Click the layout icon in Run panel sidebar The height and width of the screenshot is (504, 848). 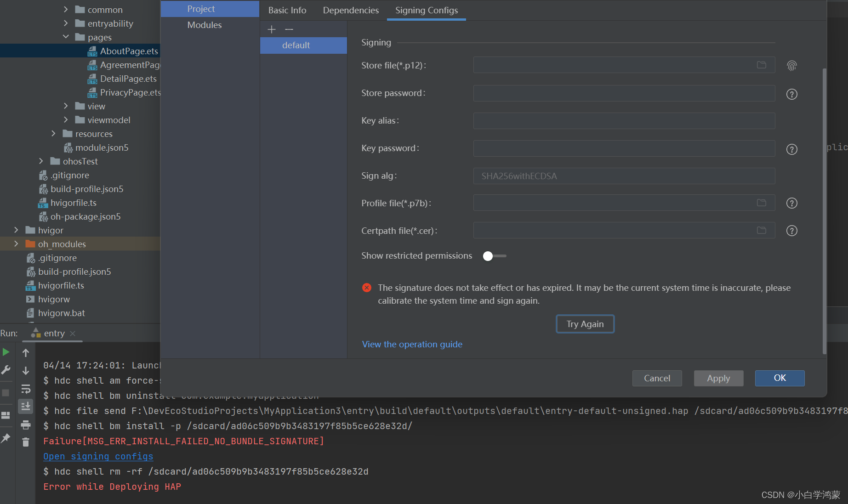point(6,415)
